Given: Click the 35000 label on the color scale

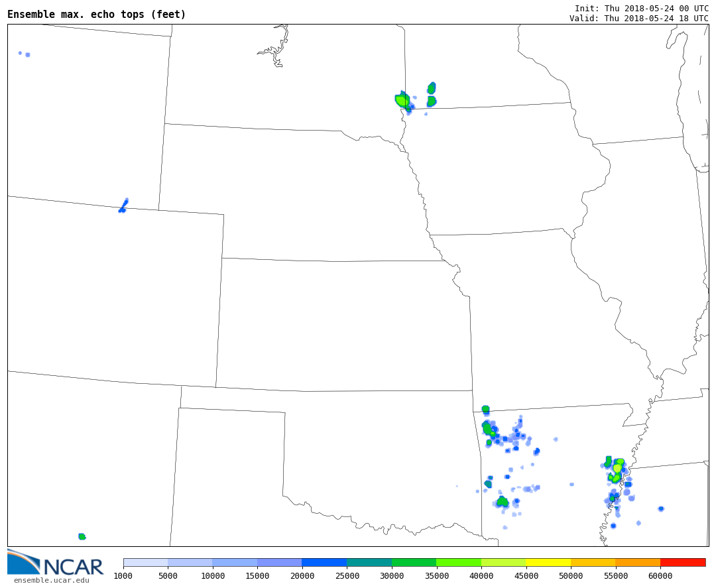Looking at the screenshot, I should (x=436, y=576).
